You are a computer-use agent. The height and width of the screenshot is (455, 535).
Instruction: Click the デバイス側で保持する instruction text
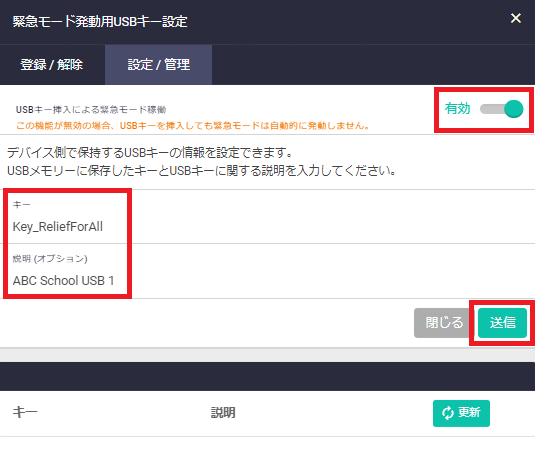(150, 152)
